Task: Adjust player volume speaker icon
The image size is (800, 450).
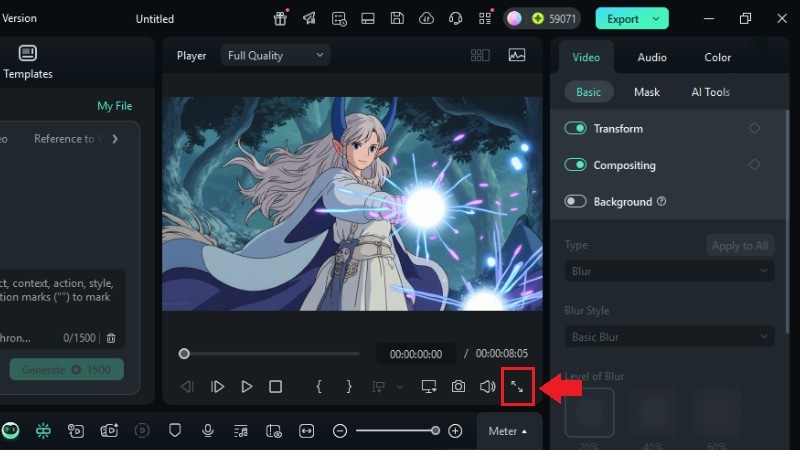Action: [487, 387]
